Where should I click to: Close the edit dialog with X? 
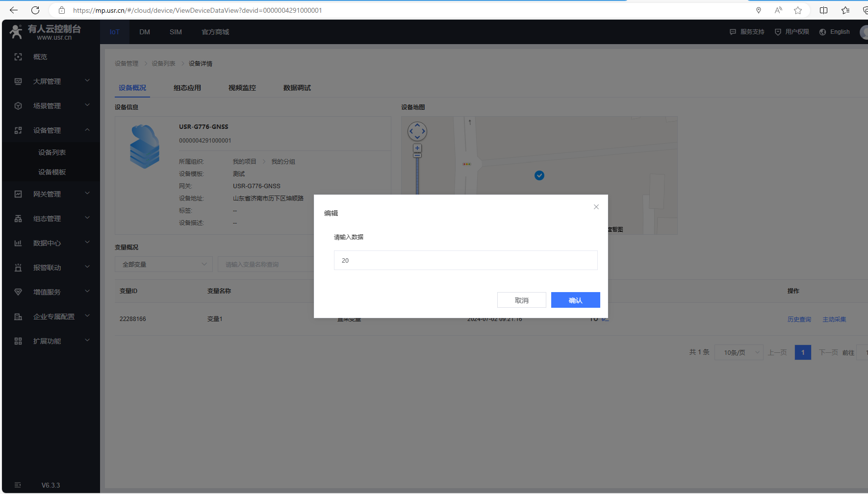click(x=596, y=207)
